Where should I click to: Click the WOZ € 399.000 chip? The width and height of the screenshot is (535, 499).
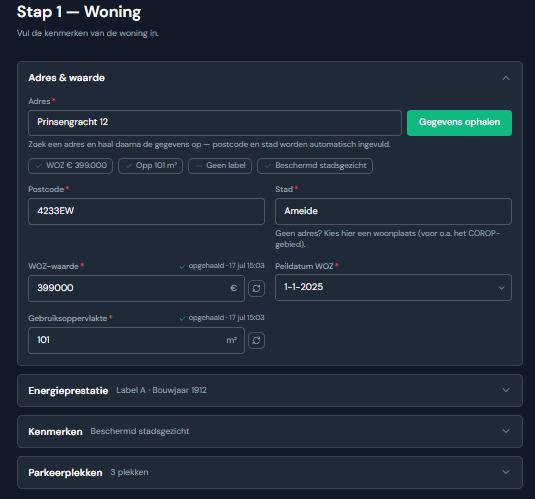70,166
